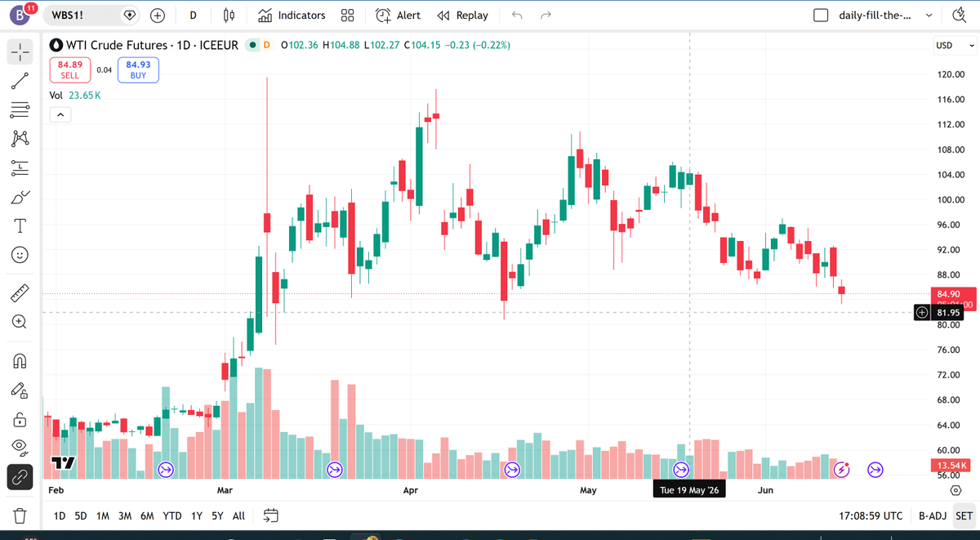Image resolution: width=980 pixels, height=540 pixels.
Task: Open the B profile avatar menu
Action: click(20, 15)
